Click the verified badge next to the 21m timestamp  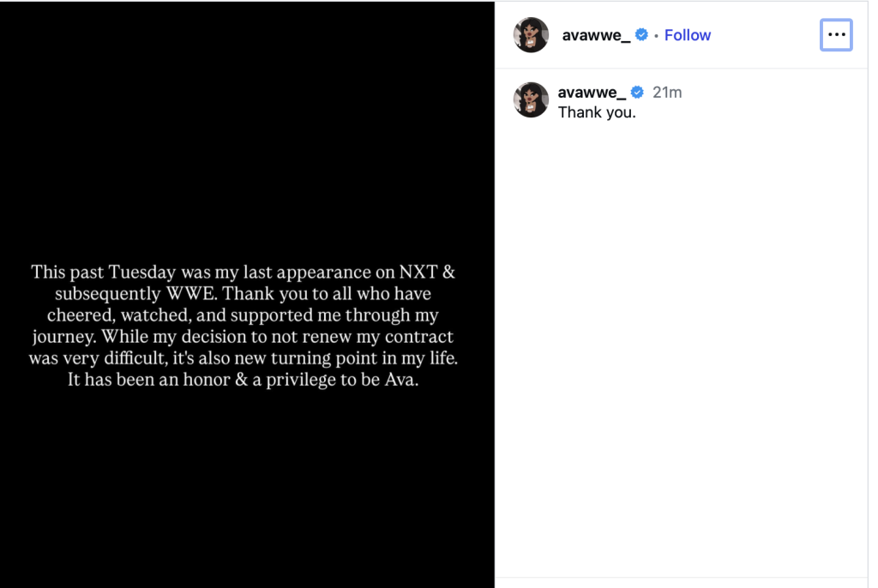tap(637, 93)
